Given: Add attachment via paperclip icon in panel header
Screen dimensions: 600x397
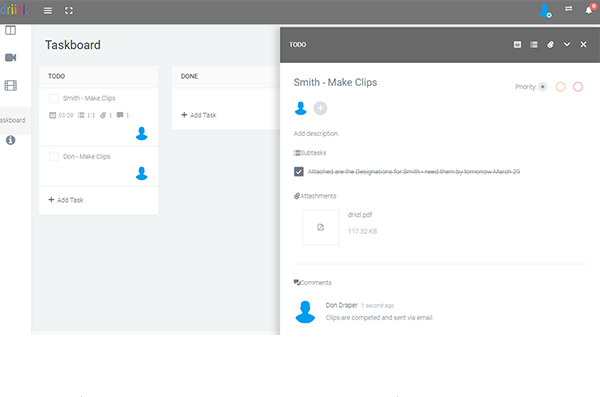Looking at the screenshot, I should coord(550,45).
